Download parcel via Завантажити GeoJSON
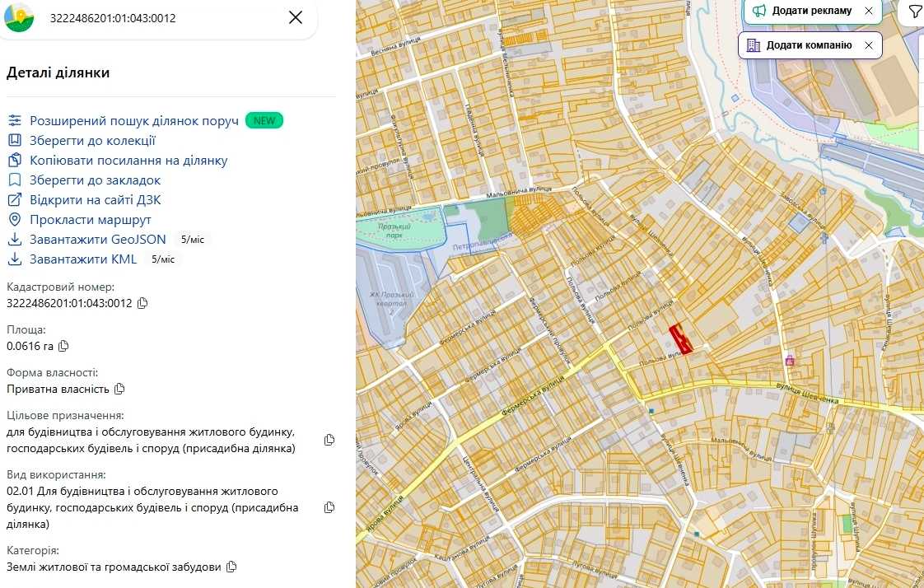This screenshot has height=588, width=924. tap(98, 239)
